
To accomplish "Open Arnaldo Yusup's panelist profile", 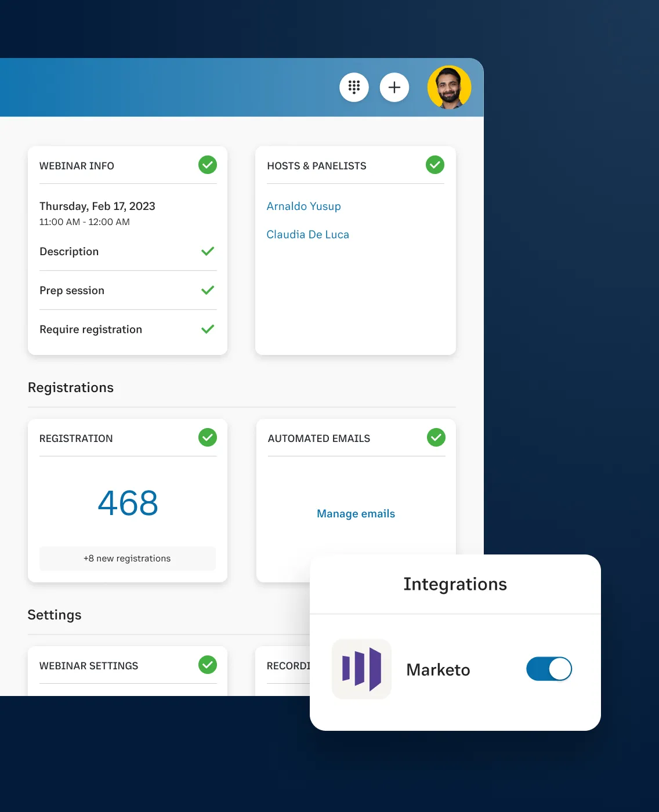I will 303,206.
